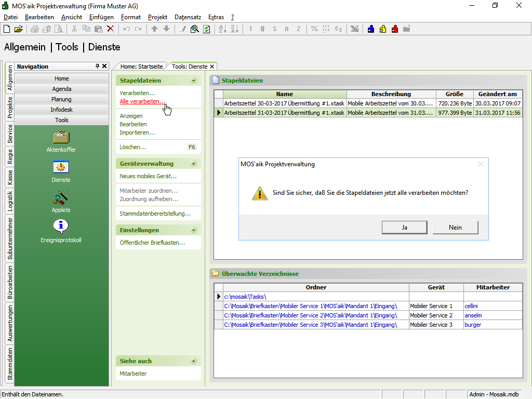532x399 pixels.
Task: Click the magnifier search toolbar icon
Action: (195, 29)
